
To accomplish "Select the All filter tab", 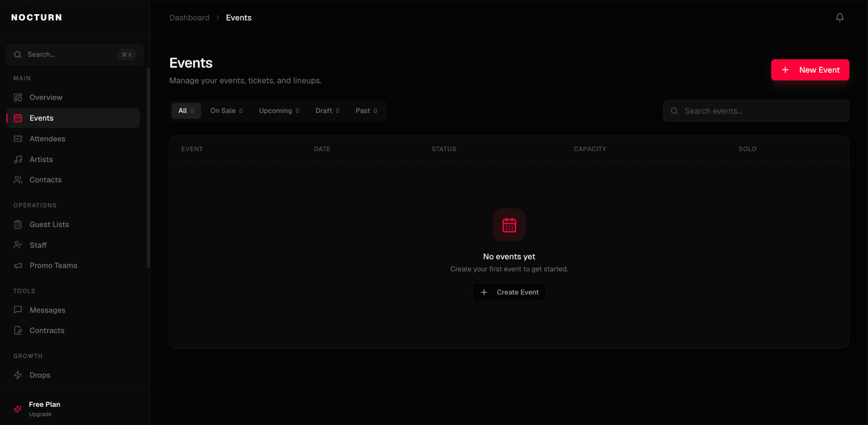I will pyautogui.click(x=186, y=111).
